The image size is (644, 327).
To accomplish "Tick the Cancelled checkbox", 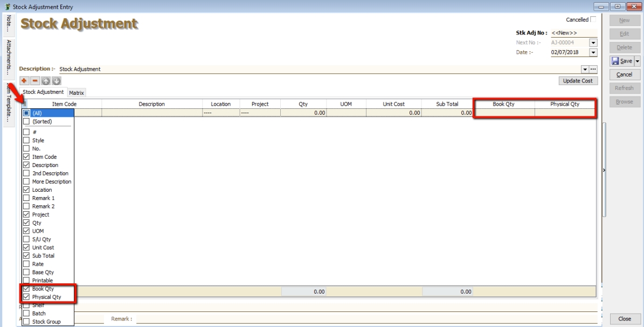I will (x=593, y=19).
